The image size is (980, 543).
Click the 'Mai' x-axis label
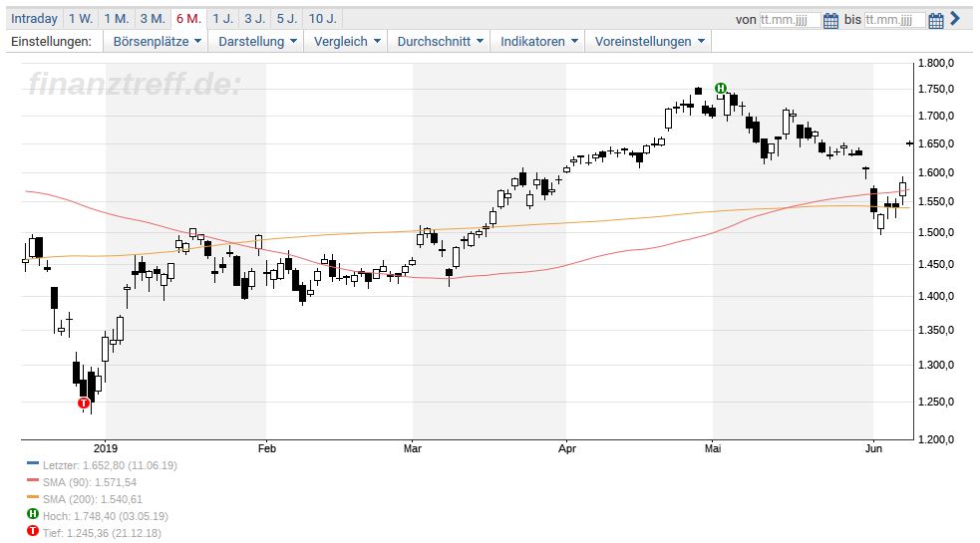pyautogui.click(x=713, y=448)
